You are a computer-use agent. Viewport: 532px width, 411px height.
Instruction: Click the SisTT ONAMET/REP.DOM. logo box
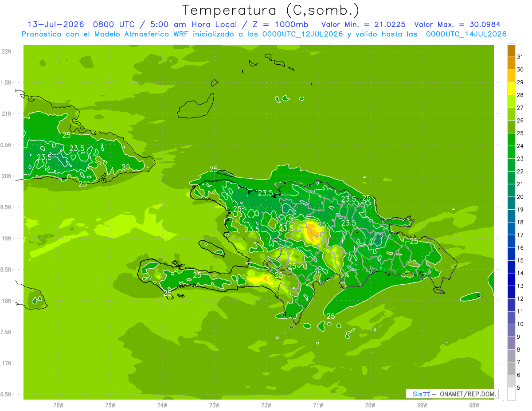point(452,394)
